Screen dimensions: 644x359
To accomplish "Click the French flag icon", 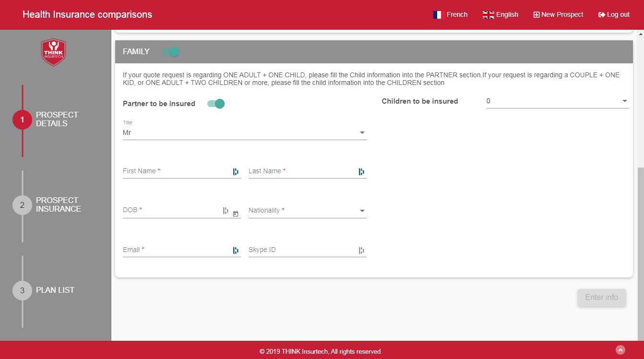I will point(437,15).
